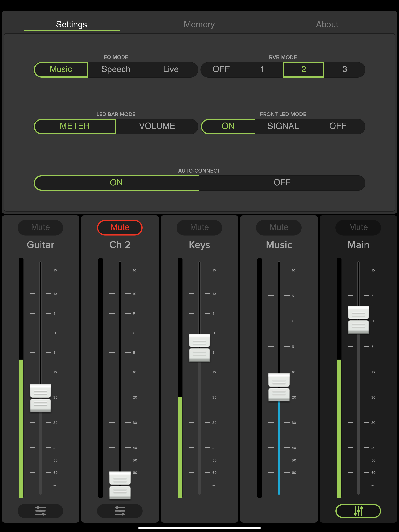Click the 30 mark on Keys scale
This screenshot has height=532, width=399.
click(x=214, y=423)
